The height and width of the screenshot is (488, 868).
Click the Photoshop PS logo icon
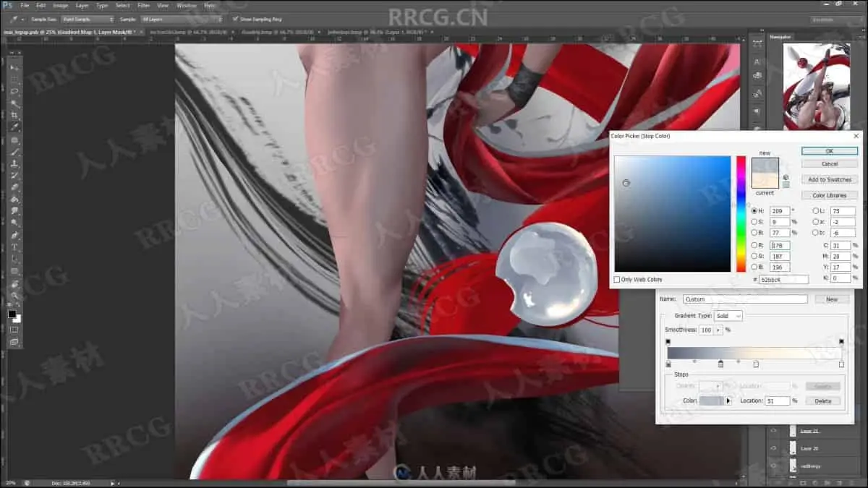click(6, 5)
